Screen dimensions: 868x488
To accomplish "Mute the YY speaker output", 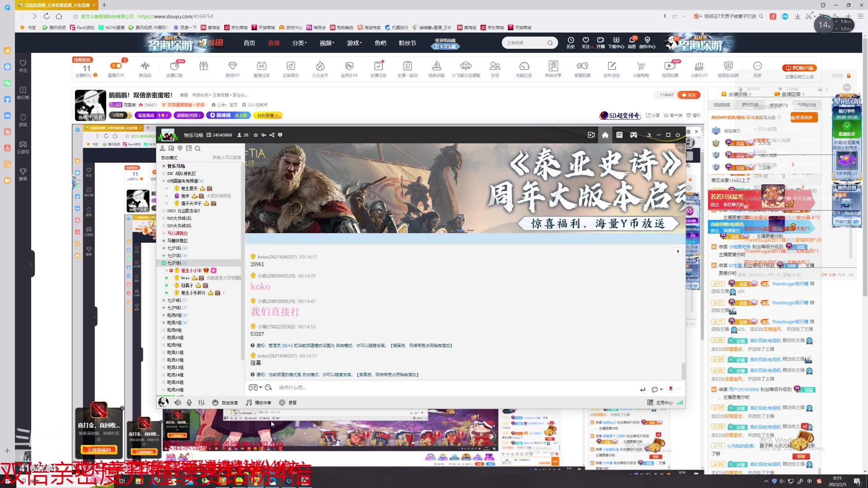I will [178, 403].
